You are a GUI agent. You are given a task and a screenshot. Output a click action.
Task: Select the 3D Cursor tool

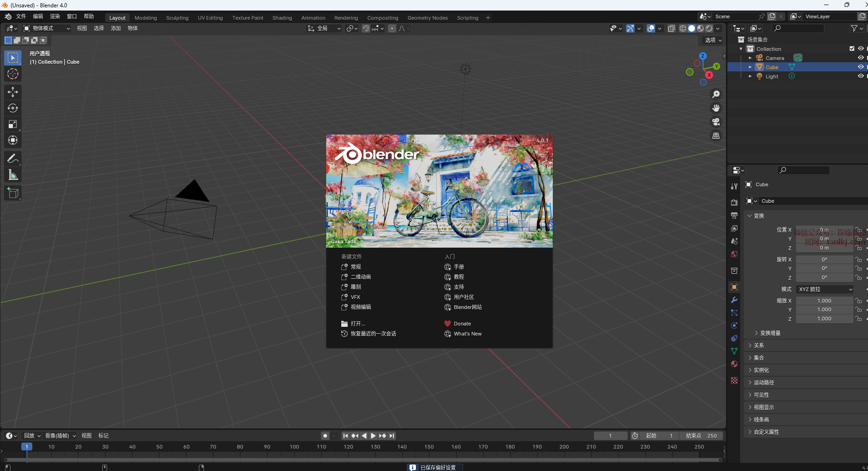(x=13, y=74)
